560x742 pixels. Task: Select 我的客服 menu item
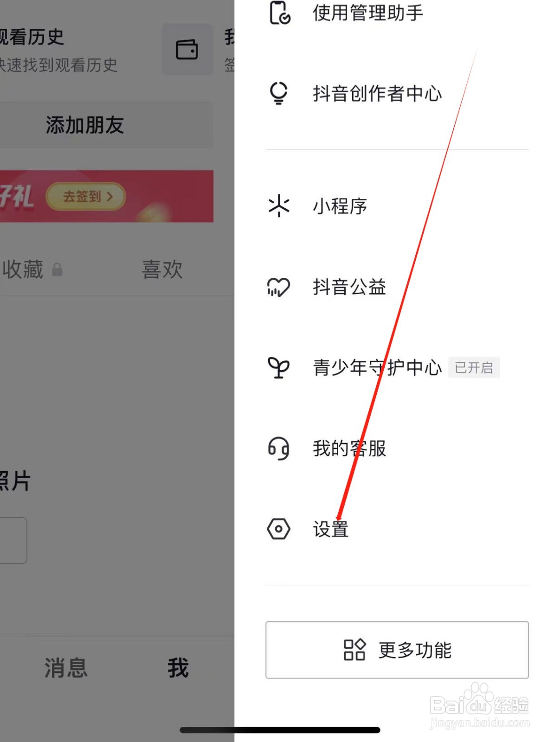(397, 448)
